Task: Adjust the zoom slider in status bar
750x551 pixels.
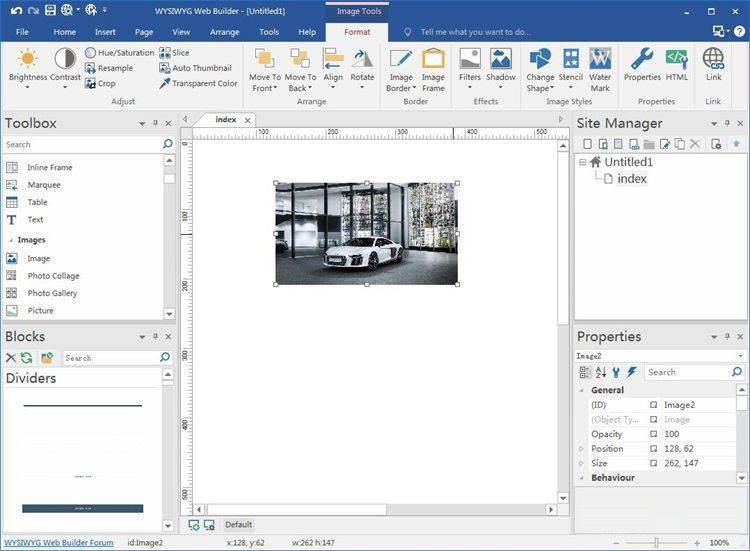Action: [656, 542]
